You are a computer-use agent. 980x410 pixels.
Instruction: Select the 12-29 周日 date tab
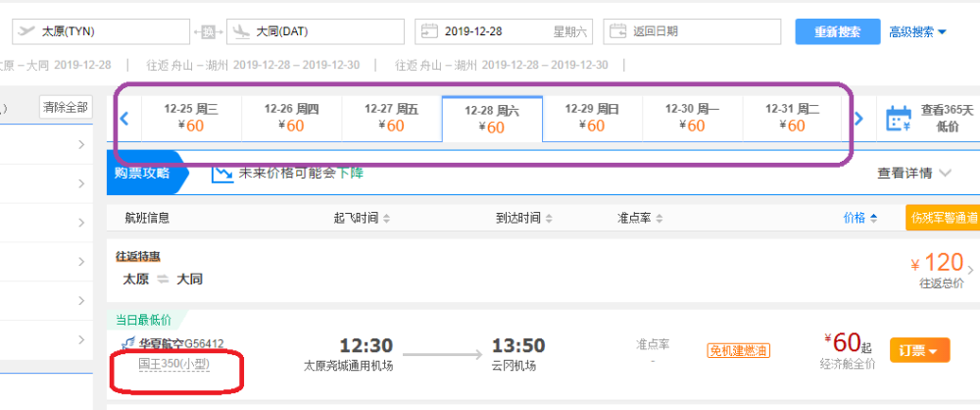click(592, 118)
